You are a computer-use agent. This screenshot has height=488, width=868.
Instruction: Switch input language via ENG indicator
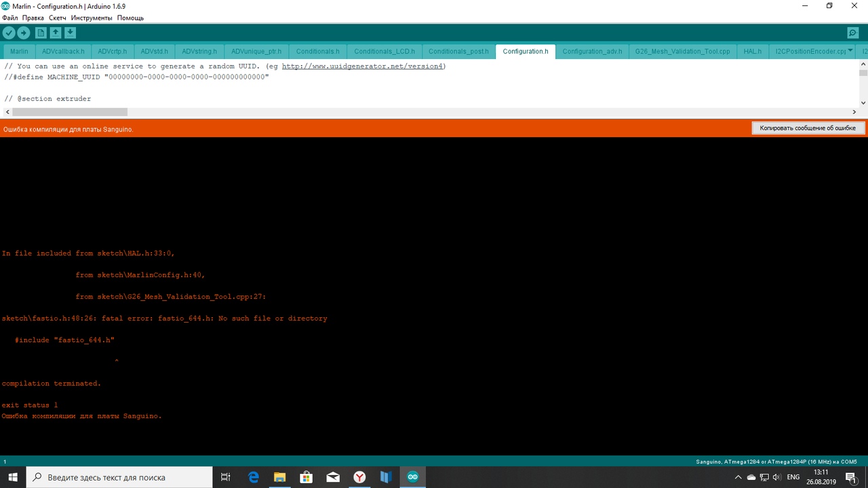click(793, 477)
